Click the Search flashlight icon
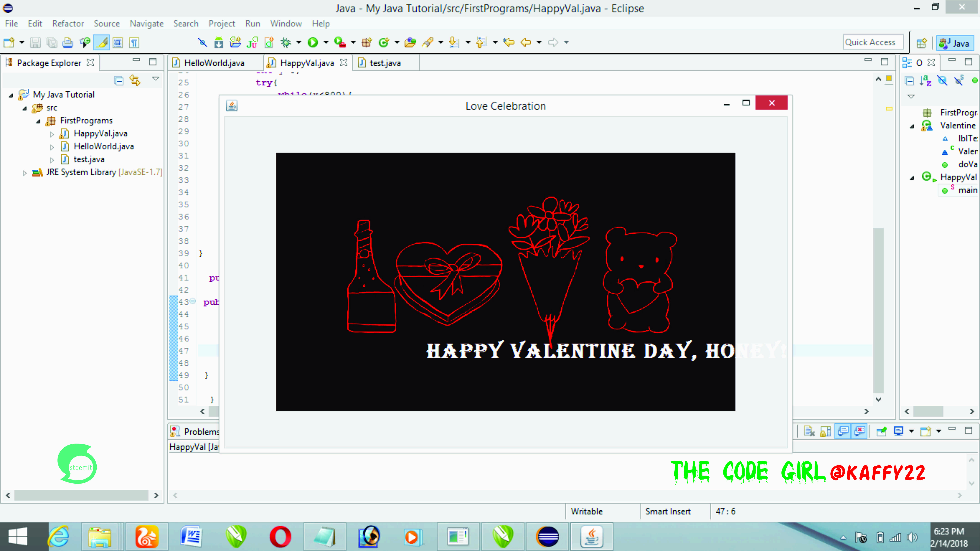The image size is (980, 551). tap(428, 42)
